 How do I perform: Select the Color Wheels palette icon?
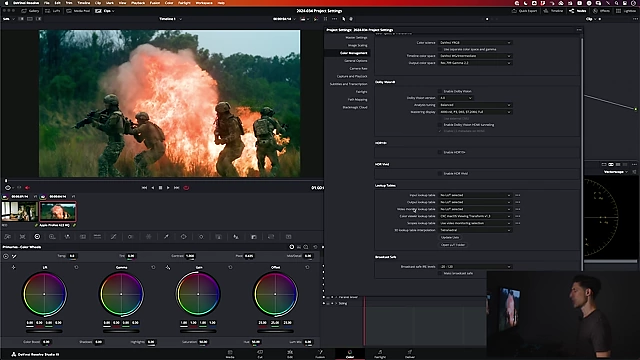coord(37,237)
